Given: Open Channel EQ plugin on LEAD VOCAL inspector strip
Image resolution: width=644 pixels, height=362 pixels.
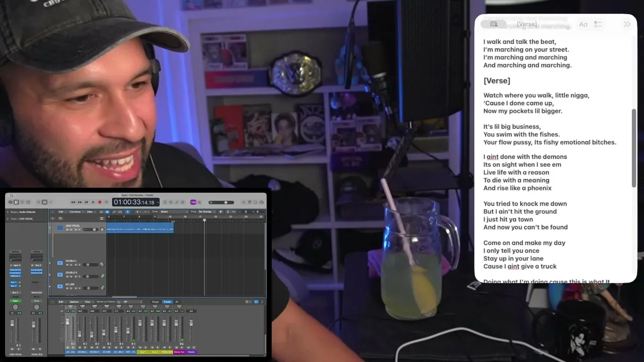Looking at the screenshot, I should 15,269.
